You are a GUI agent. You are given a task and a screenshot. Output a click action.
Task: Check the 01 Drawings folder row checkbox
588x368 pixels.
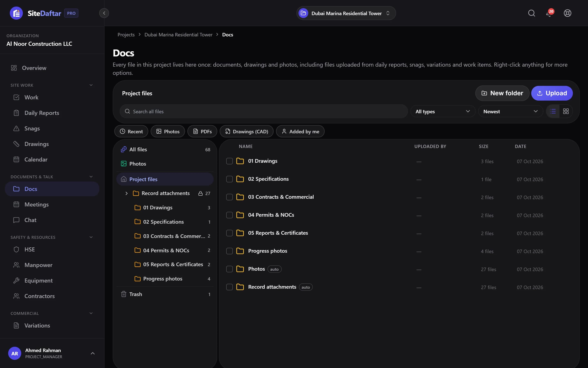pos(229,161)
